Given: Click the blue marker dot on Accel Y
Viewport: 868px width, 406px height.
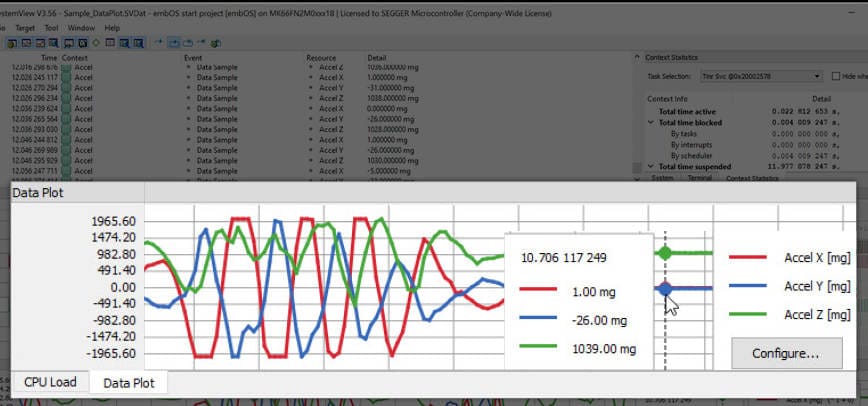Looking at the screenshot, I should [x=667, y=288].
